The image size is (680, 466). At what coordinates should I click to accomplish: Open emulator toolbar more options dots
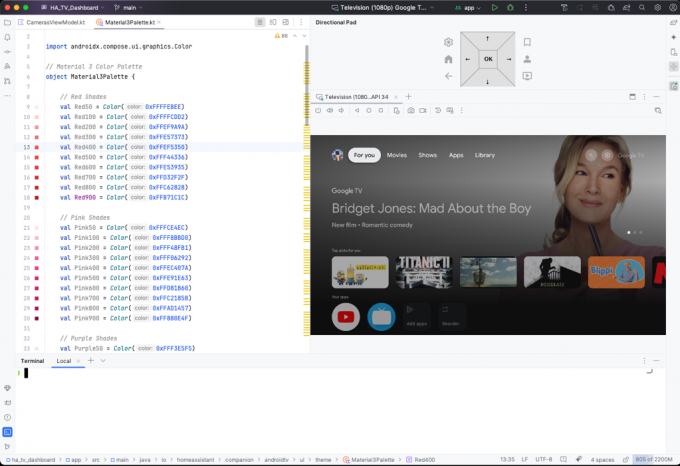coord(461,111)
